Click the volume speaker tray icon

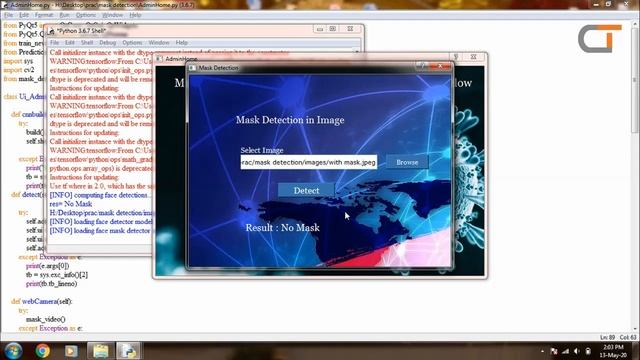click(x=576, y=351)
